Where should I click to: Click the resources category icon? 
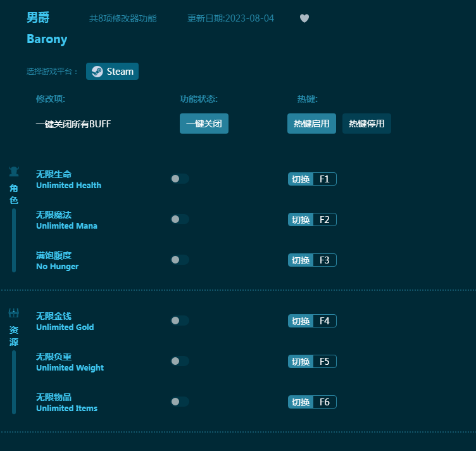point(14,313)
